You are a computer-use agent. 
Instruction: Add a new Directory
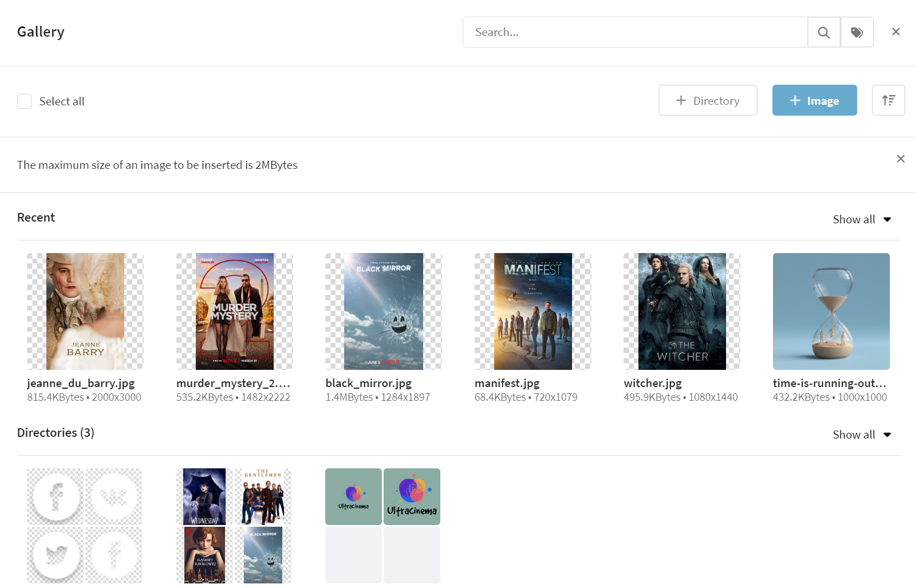[708, 100]
